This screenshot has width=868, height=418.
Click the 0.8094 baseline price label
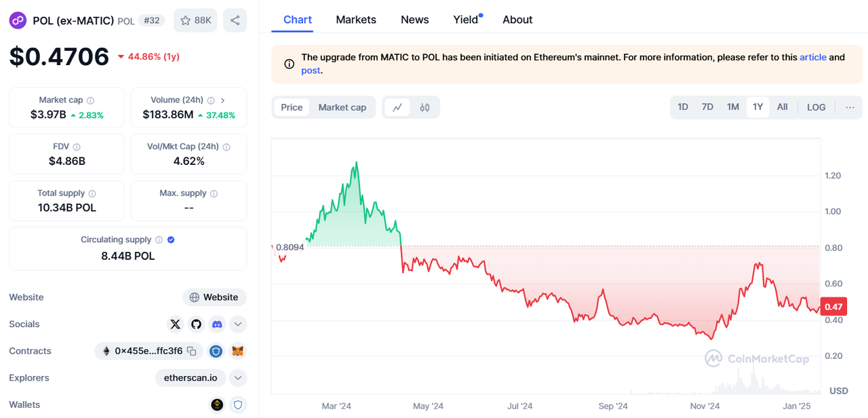(x=290, y=247)
